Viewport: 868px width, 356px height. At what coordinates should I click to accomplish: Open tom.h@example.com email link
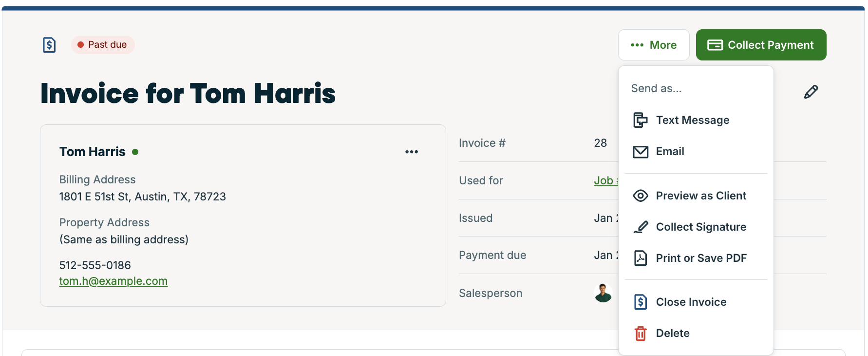[x=113, y=281]
